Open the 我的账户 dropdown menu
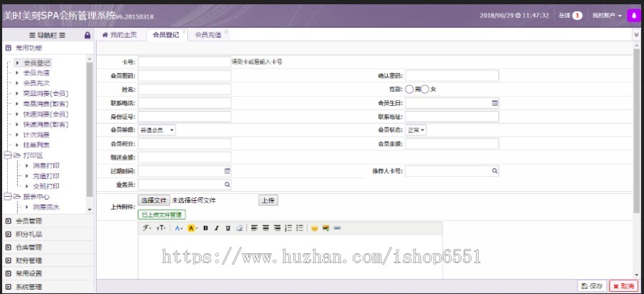Screen dimensions: 644x294 click(x=607, y=16)
